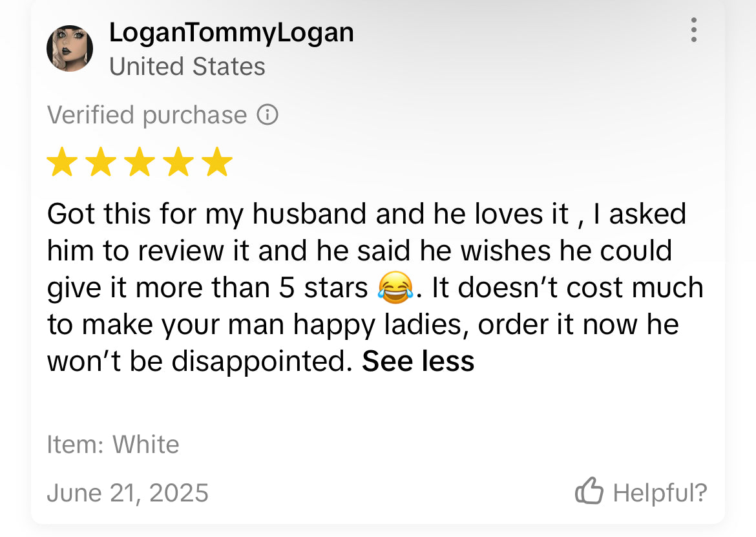Collapse the review using See less
Screen dimensions: 756x537
coord(418,361)
